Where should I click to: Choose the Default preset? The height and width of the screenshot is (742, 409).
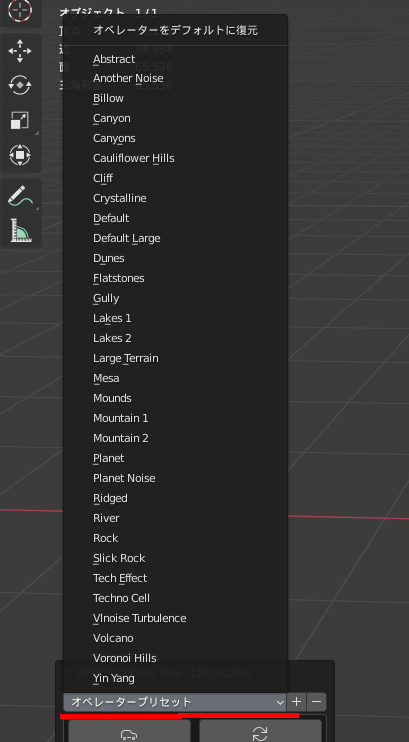click(175, 218)
